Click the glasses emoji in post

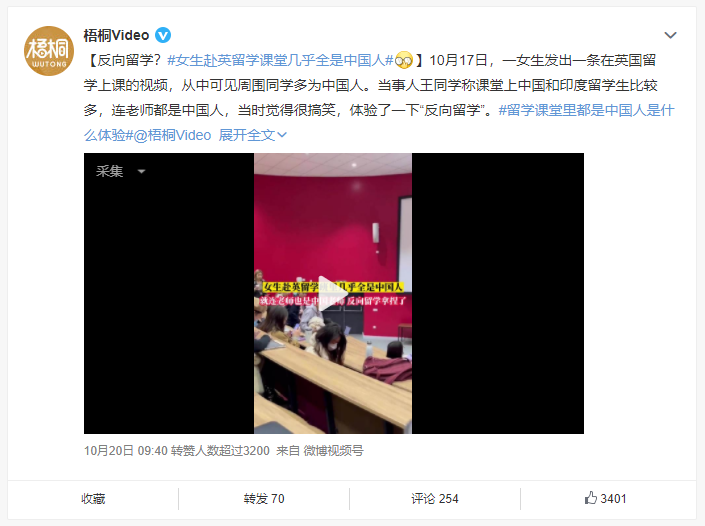click(403, 60)
